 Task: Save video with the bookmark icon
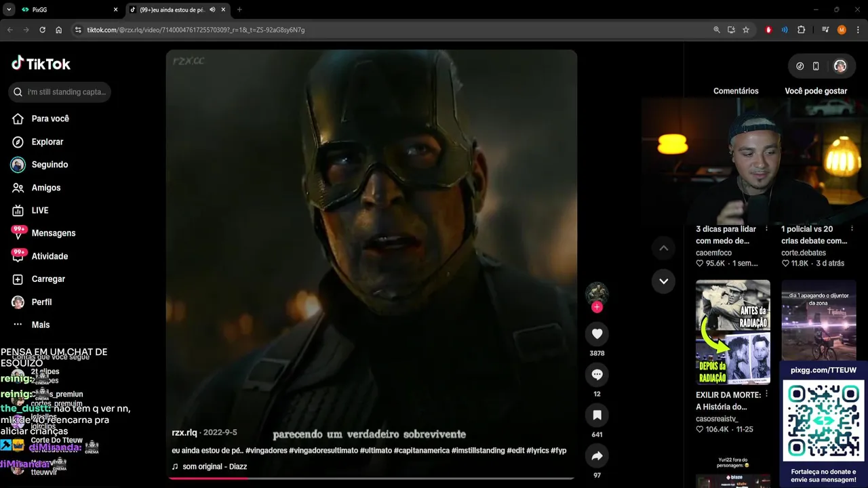(x=597, y=415)
